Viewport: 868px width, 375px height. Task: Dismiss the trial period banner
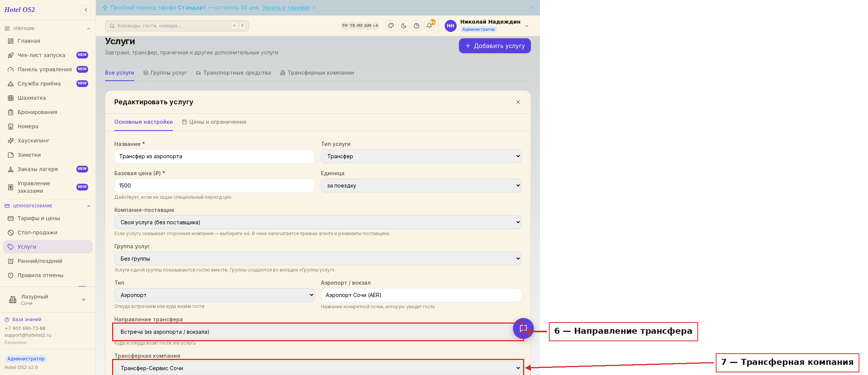(531, 7)
